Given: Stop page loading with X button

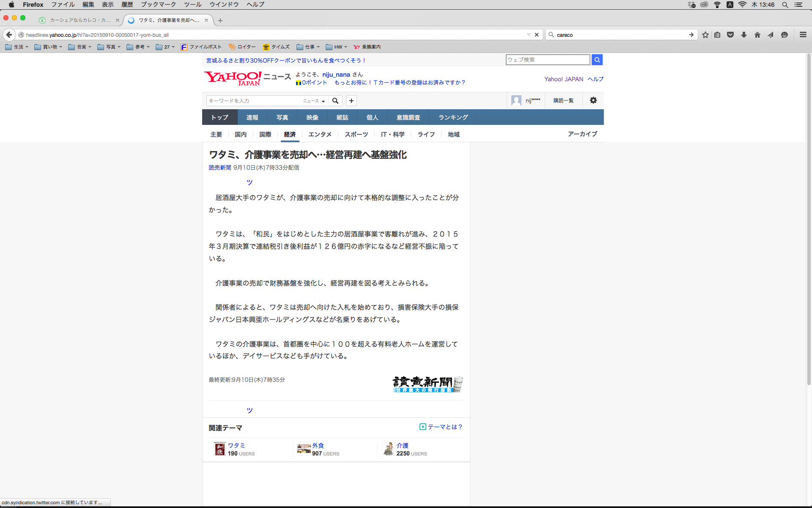Looking at the screenshot, I should click(x=537, y=35).
